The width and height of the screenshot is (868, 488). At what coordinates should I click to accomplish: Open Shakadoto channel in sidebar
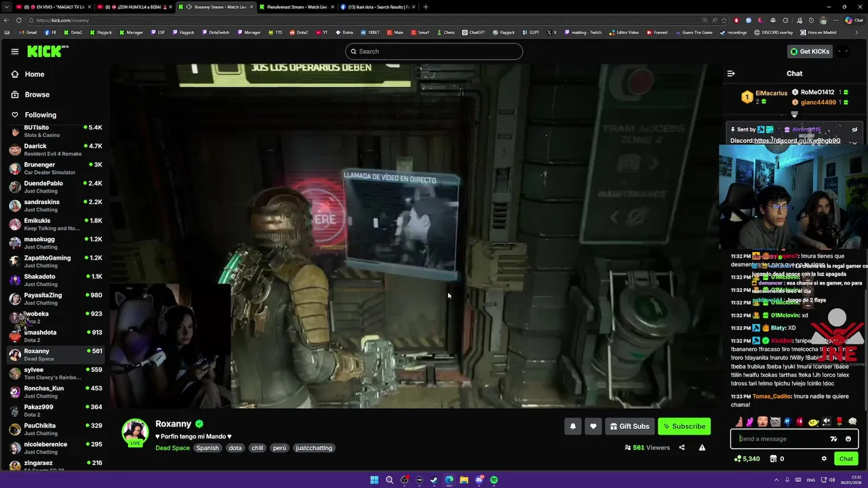point(56,281)
